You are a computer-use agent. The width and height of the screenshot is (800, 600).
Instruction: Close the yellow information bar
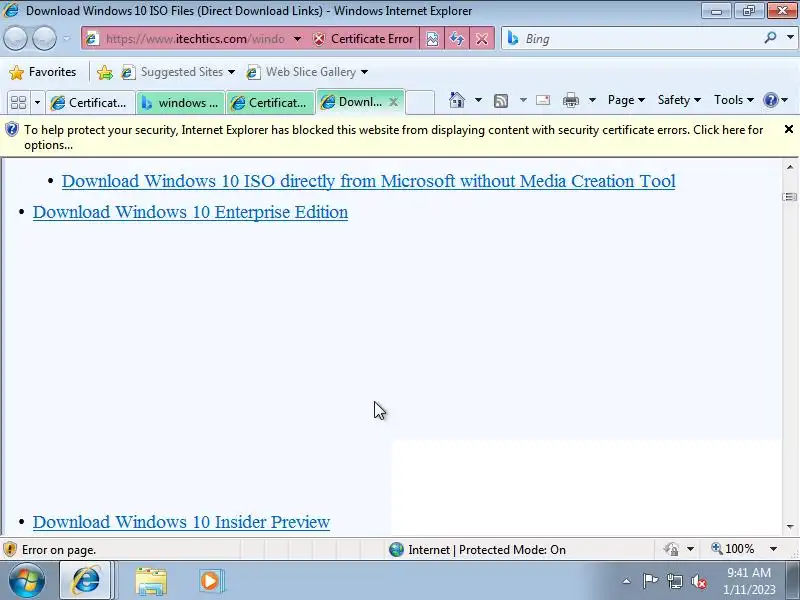tap(788, 129)
